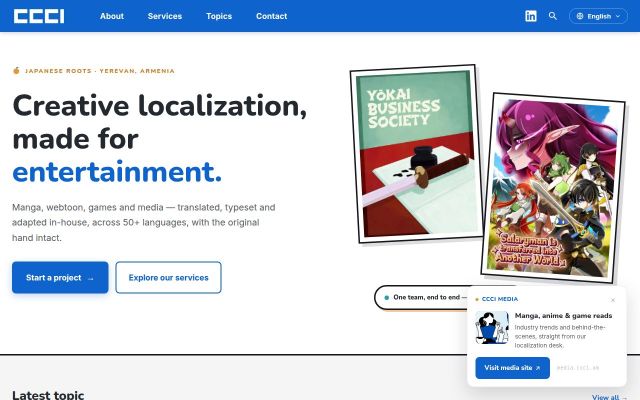Click the orange icon beside Japanese Roots
The image size is (640, 400).
click(x=16, y=71)
